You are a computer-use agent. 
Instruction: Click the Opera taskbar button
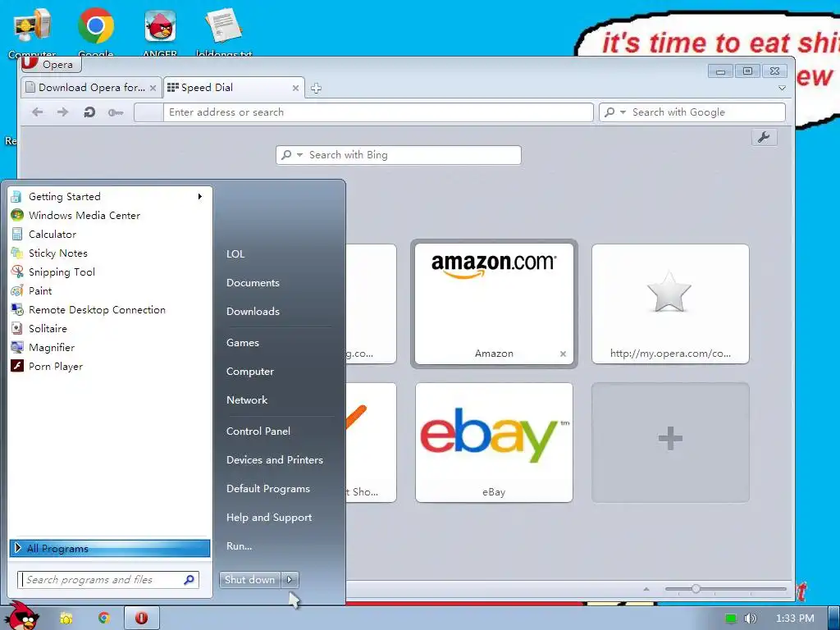click(141, 619)
